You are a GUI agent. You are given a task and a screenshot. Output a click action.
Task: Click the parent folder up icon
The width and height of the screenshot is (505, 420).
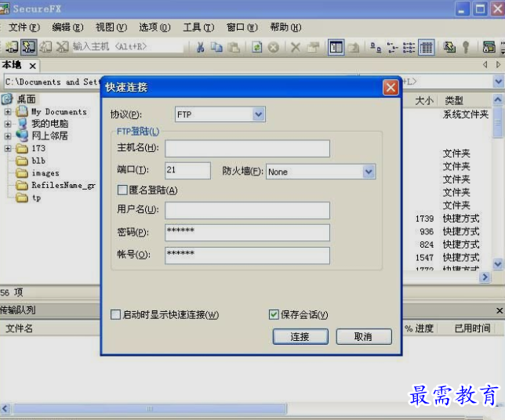pos(354,48)
